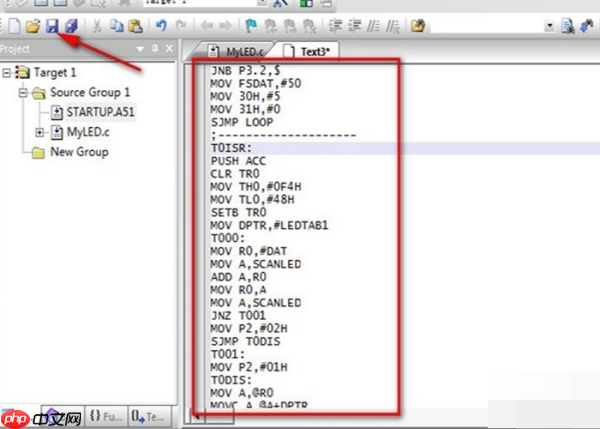The width and height of the screenshot is (600, 429).
Task: Close the Project panel
Action: point(170,49)
